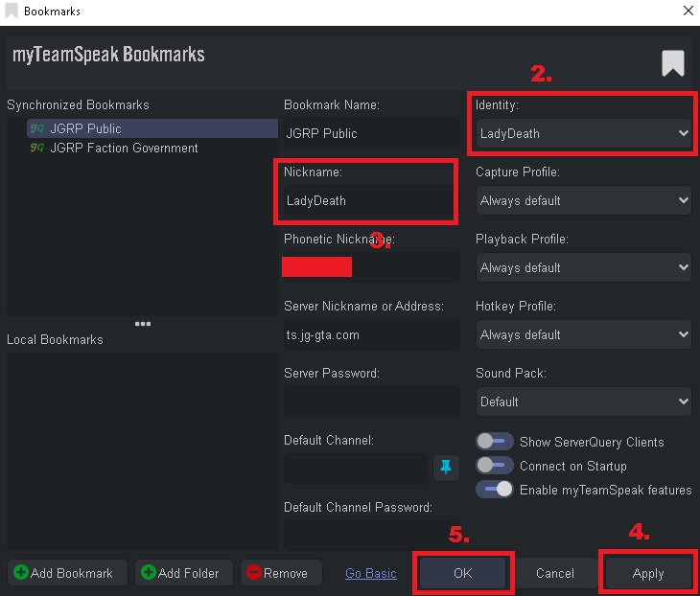This screenshot has width=700, height=596.
Task: Close the Bookmarks window
Action: pyautogui.click(x=688, y=11)
